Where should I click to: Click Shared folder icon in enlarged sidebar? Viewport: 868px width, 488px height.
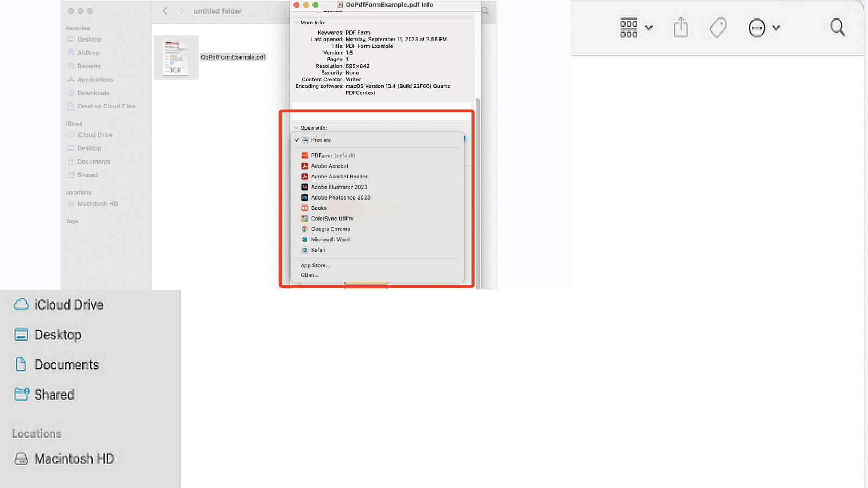click(x=21, y=394)
